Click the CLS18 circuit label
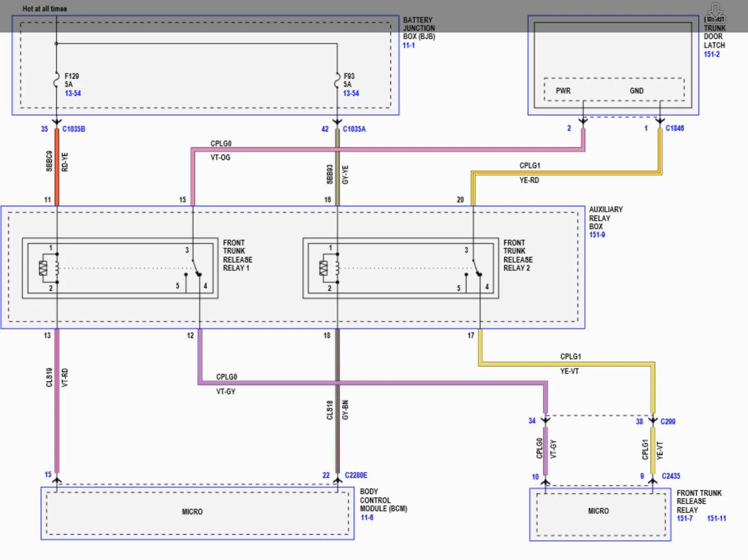The height and width of the screenshot is (560, 748). pyautogui.click(x=330, y=410)
